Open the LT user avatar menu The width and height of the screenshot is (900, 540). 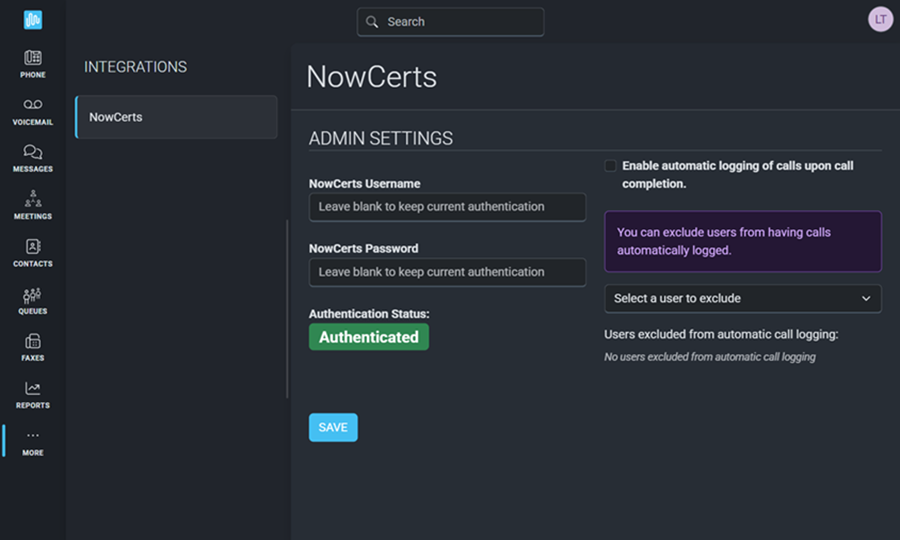(x=880, y=19)
